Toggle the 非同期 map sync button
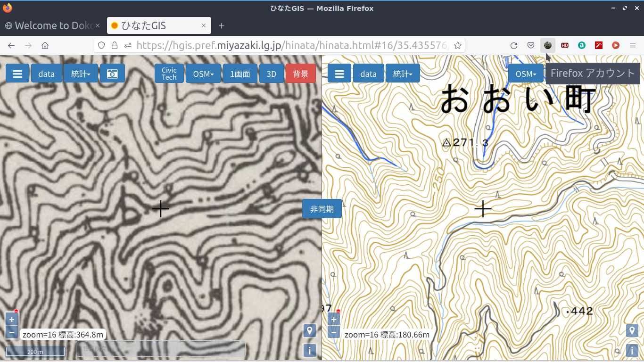 322,209
